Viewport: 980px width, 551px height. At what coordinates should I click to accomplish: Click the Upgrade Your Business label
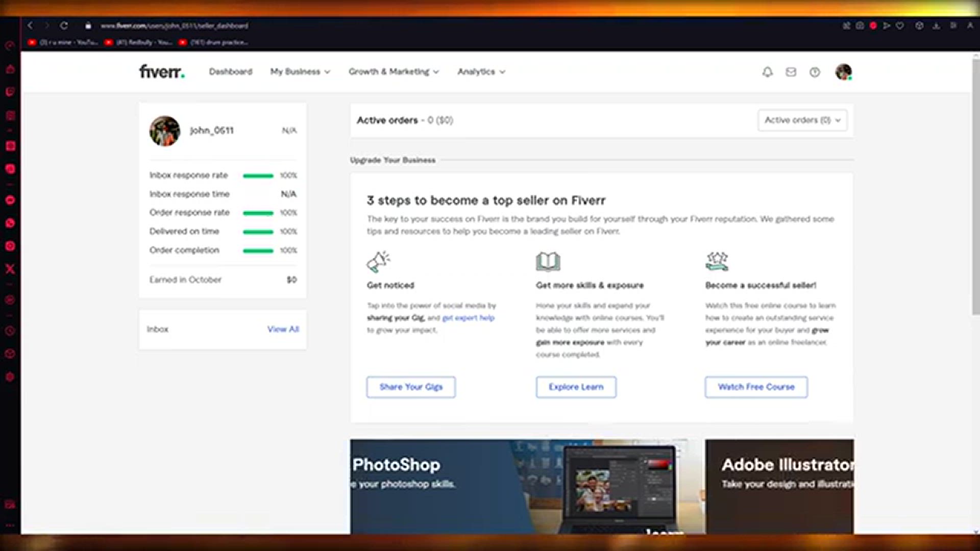[393, 160]
